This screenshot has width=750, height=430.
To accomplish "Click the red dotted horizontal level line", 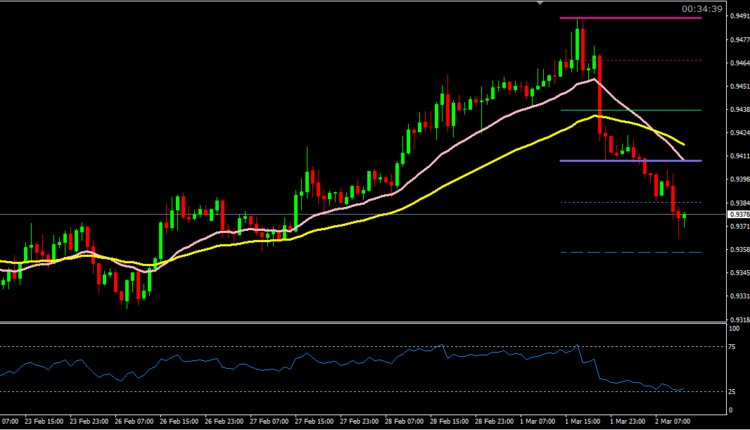I will (x=650, y=60).
